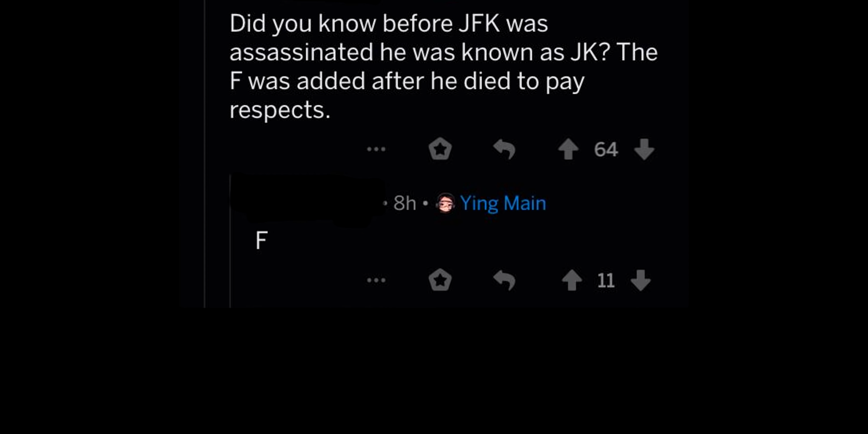Reply to the JFK assassination comment
This screenshot has width=868, height=434.
[504, 149]
